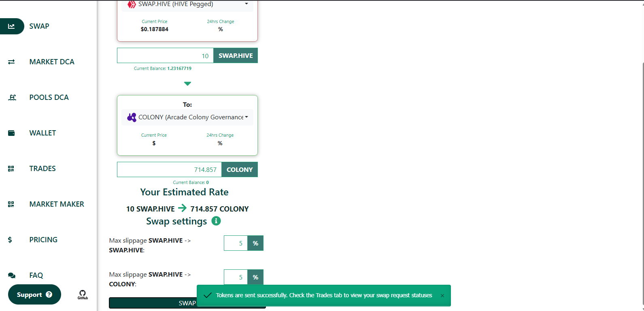Open MARKET MAKER section
This screenshot has height=311, width=644.
point(57,204)
